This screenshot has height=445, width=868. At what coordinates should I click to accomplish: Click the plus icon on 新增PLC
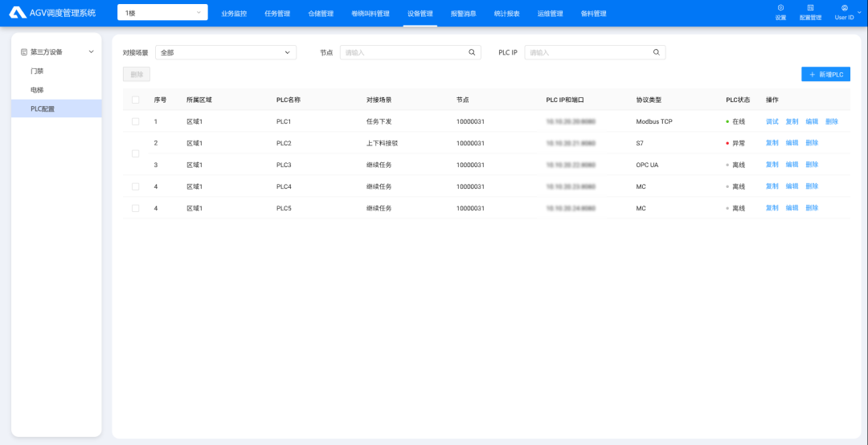coord(813,75)
